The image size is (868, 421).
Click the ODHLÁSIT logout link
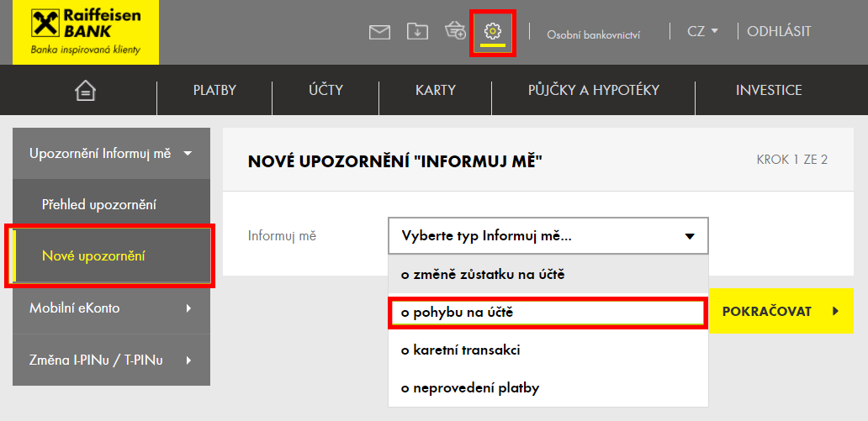(x=779, y=32)
